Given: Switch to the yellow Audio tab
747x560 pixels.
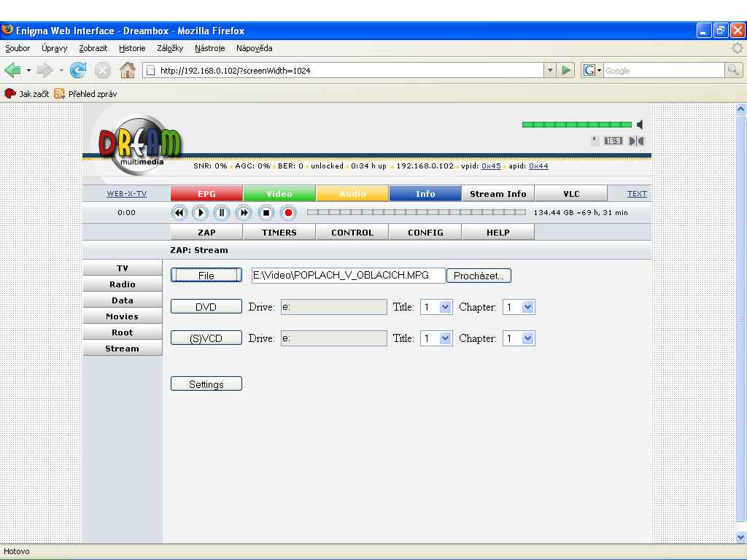Looking at the screenshot, I should click(x=352, y=194).
